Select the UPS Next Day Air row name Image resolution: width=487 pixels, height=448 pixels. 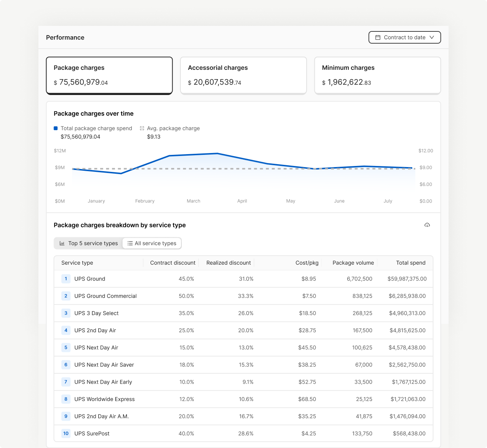(x=96, y=347)
